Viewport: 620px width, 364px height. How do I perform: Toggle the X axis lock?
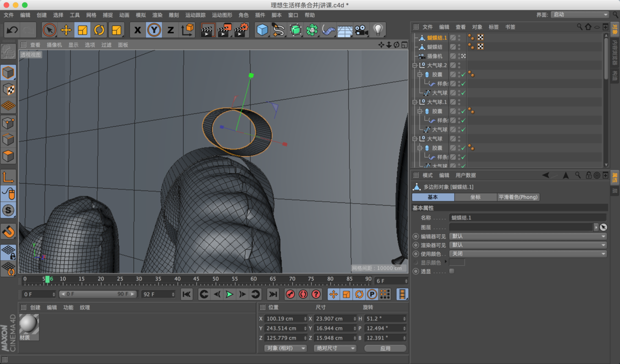coord(137,30)
